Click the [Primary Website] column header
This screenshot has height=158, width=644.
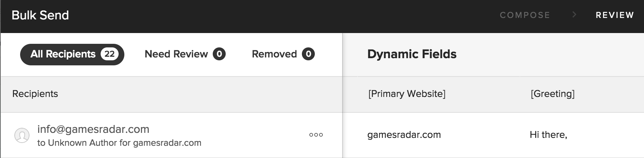click(x=407, y=94)
